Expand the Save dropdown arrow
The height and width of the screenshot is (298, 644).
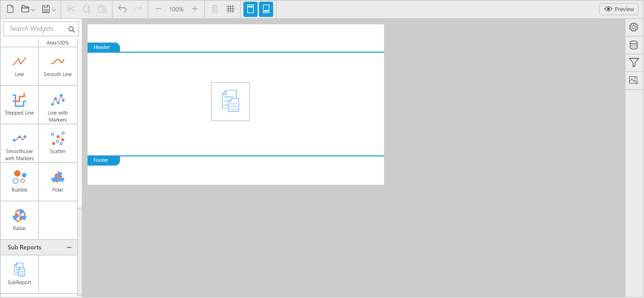[54, 10]
